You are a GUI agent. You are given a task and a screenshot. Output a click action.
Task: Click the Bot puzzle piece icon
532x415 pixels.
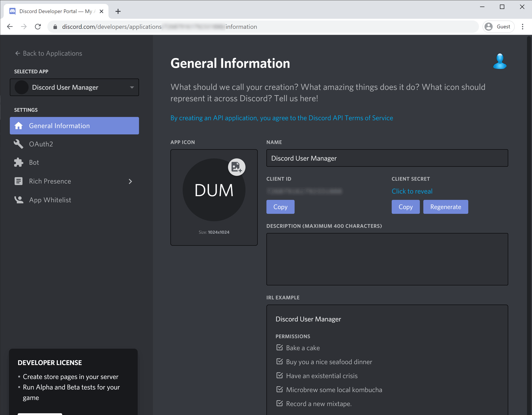[x=19, y=163]
